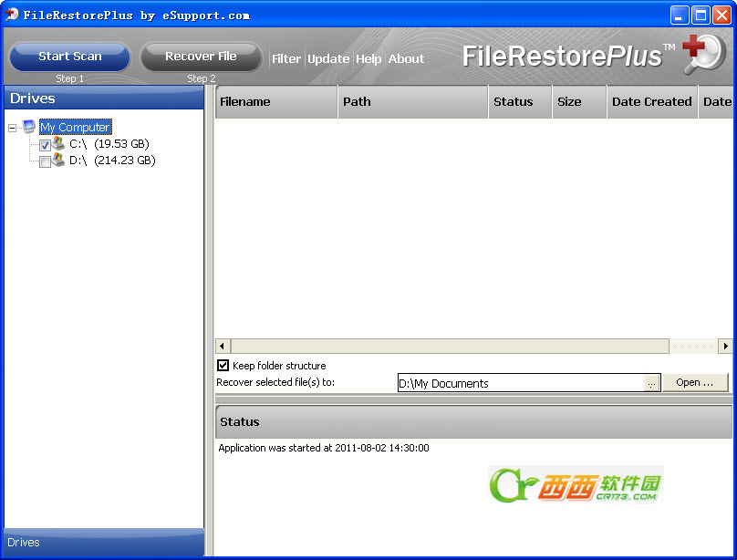The width and height of the screenshot is (737, 560).
Task: Sort by the Status column header
Action: point(520,101)
